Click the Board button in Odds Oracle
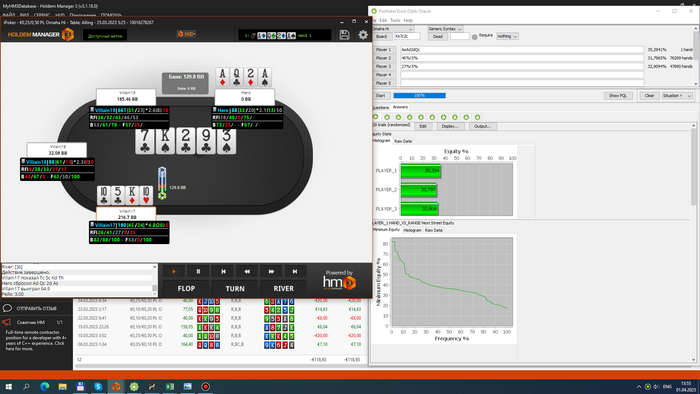 [381, 36]
